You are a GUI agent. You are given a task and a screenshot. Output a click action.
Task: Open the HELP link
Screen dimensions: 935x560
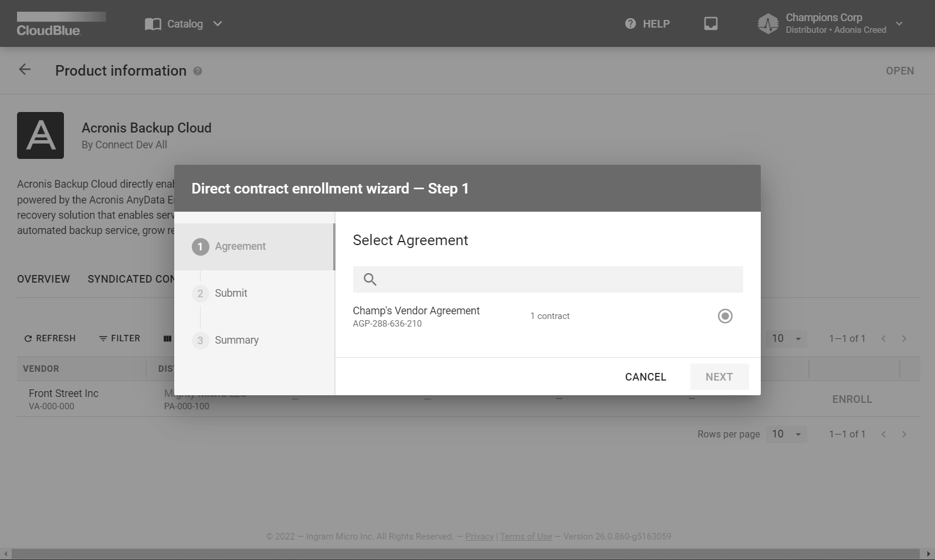point(656,24)
